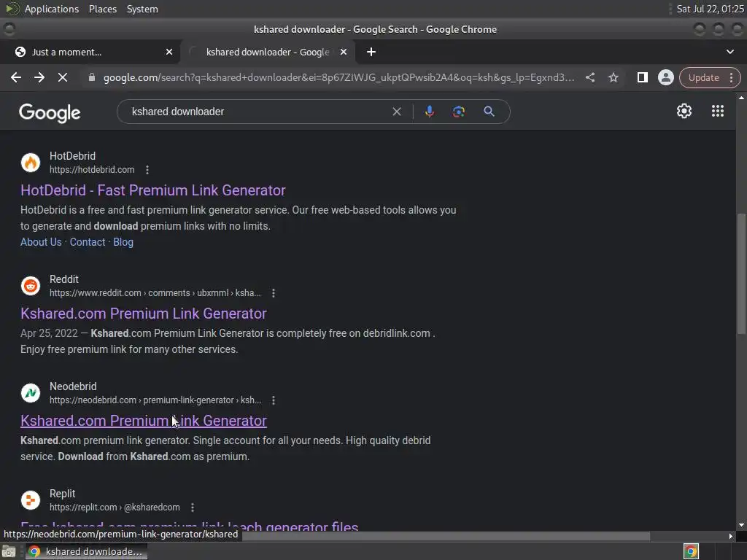The width and height of the screenshot is (747, 560).
Task: Open more options for Neodebrid result
Action: pos(274,400)
